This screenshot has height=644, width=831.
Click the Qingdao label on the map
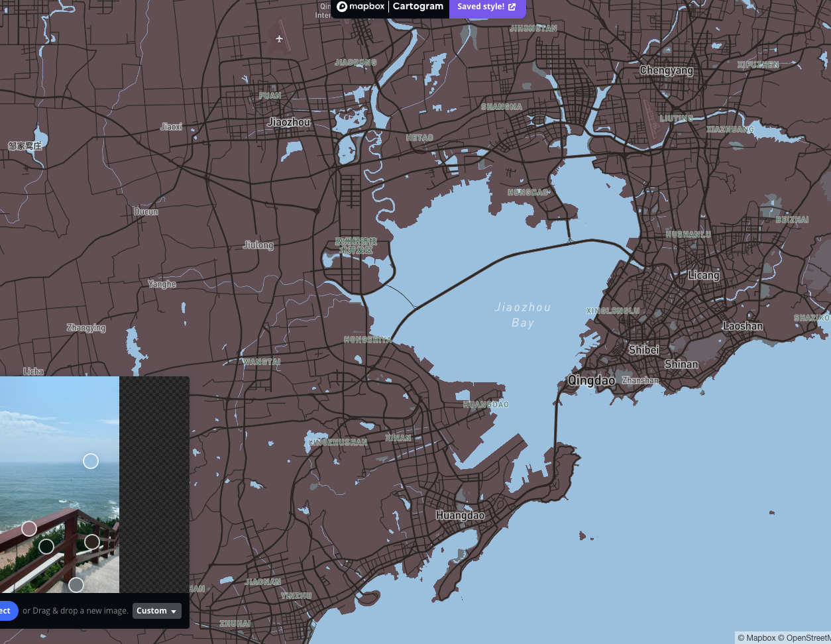(592, 380)
